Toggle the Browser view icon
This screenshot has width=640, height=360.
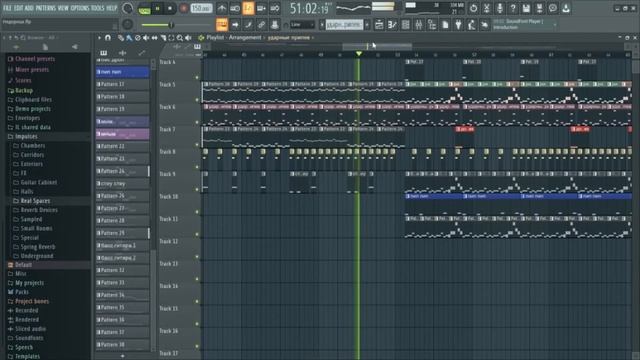coord(432,25)
